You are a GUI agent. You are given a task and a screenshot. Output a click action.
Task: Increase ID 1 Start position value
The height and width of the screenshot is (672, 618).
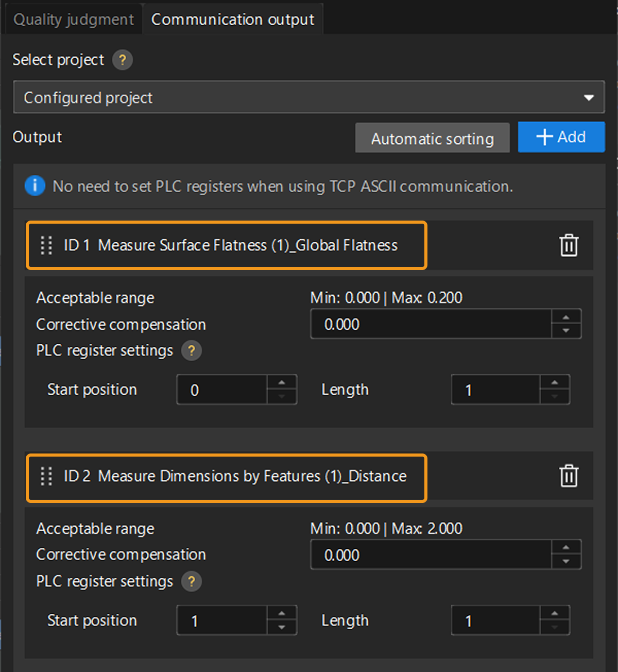(282, 383)
